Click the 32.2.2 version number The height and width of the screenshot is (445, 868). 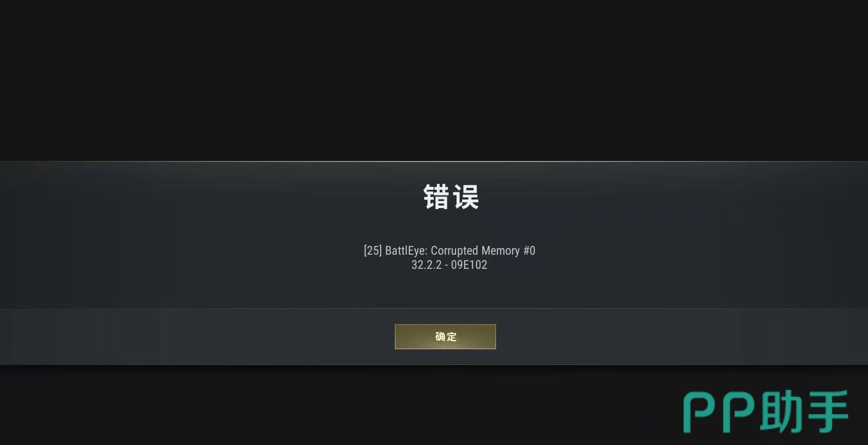click(426, 265)
